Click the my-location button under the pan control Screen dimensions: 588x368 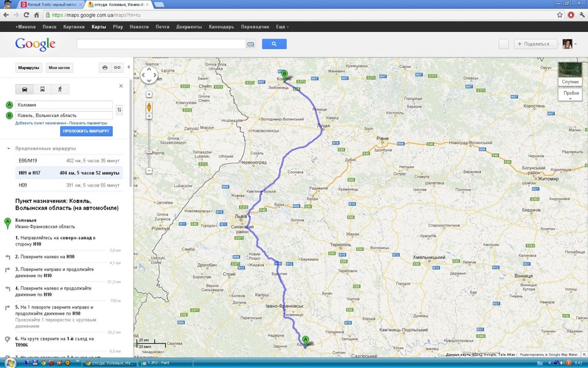click(149, 94)
